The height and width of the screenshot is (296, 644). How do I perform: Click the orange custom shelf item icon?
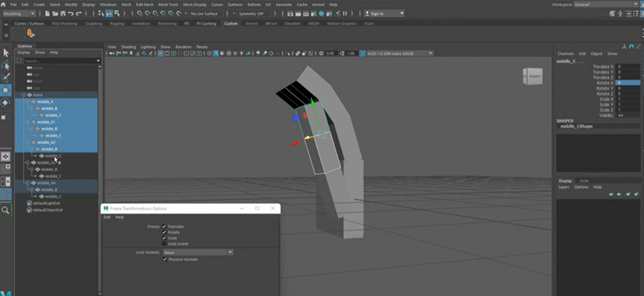(31, 33)
